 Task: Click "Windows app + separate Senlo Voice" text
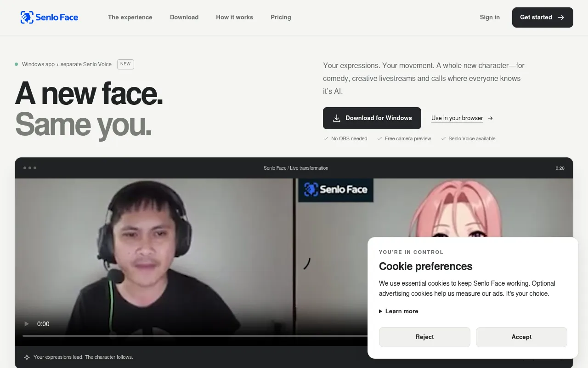pyautogui.click(x=67, y=64)
